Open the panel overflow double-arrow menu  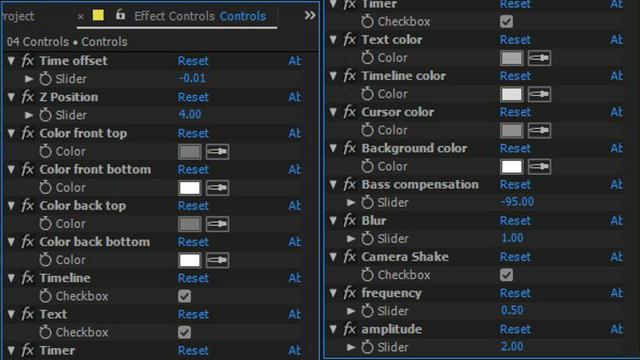tap(310, 16)
